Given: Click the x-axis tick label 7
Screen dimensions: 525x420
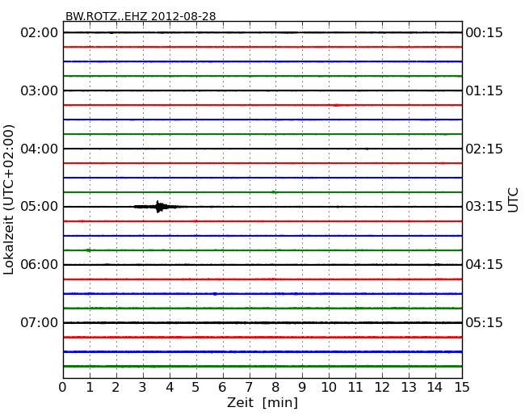Looking at the screenshot, I should click(249, 388).
